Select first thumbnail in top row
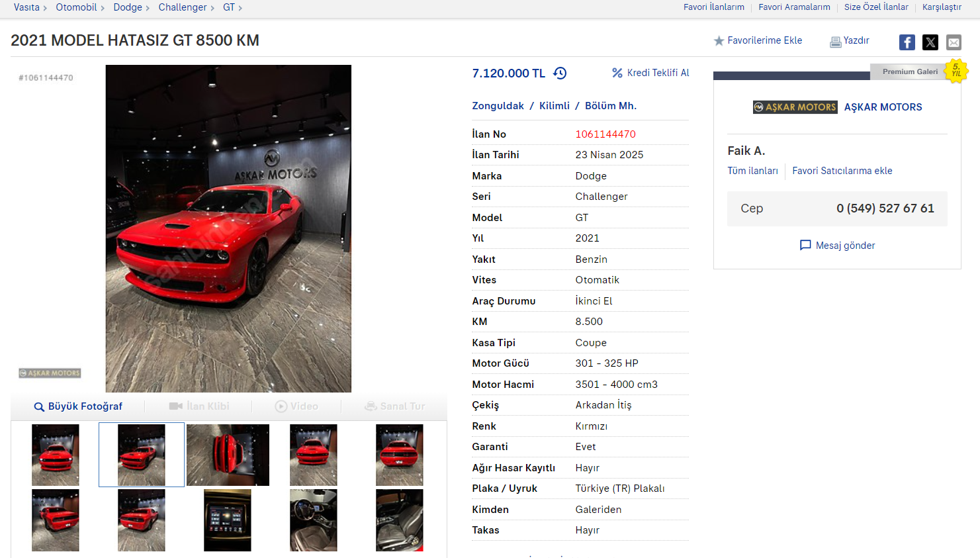The height and width of the screenshot is (558, 980). point(56,455)
